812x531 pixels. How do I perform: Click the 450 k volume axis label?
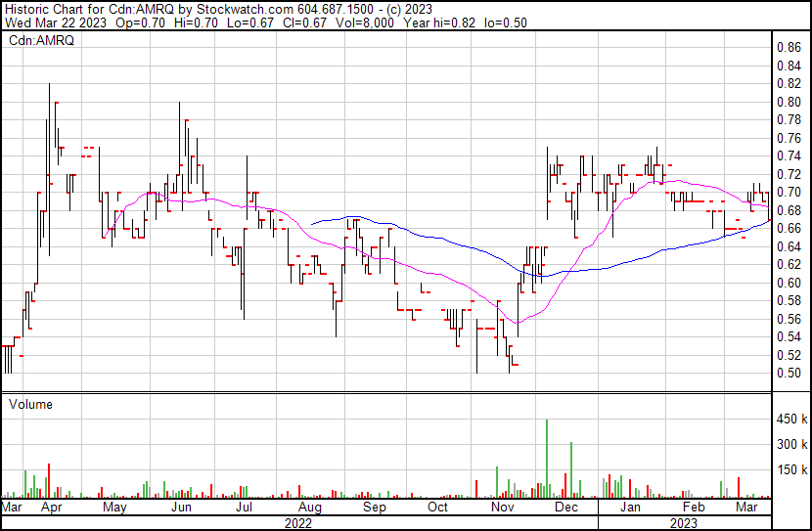click(x=790, y=420)
